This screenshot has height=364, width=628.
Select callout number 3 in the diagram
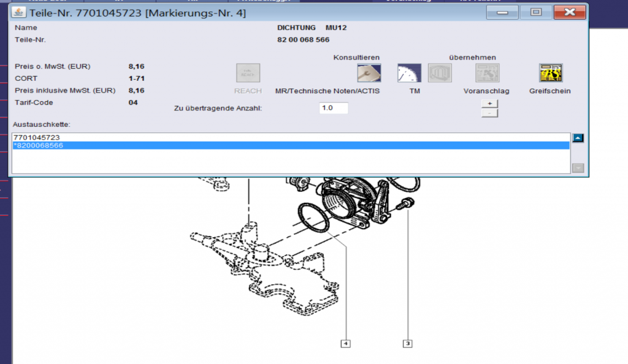click(x=407, y=344)
